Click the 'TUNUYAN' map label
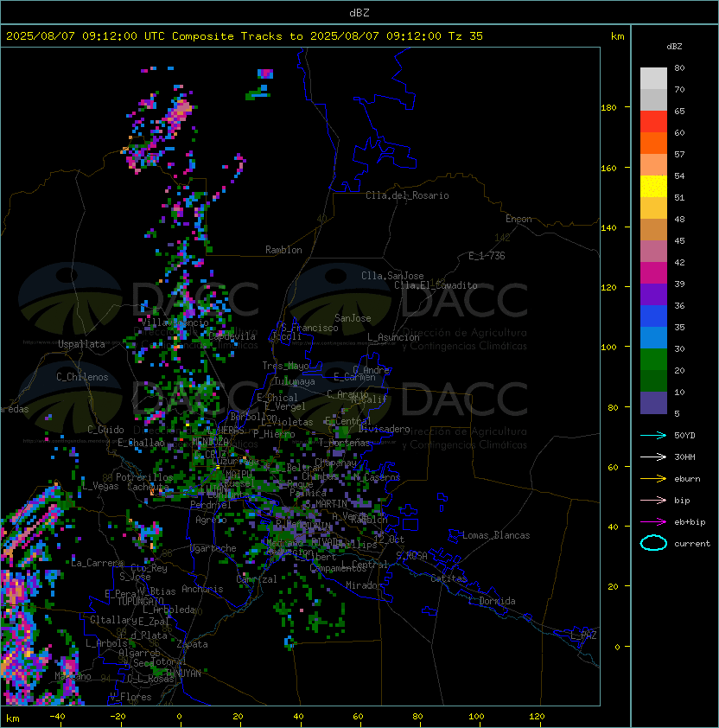 pos(183,674)
